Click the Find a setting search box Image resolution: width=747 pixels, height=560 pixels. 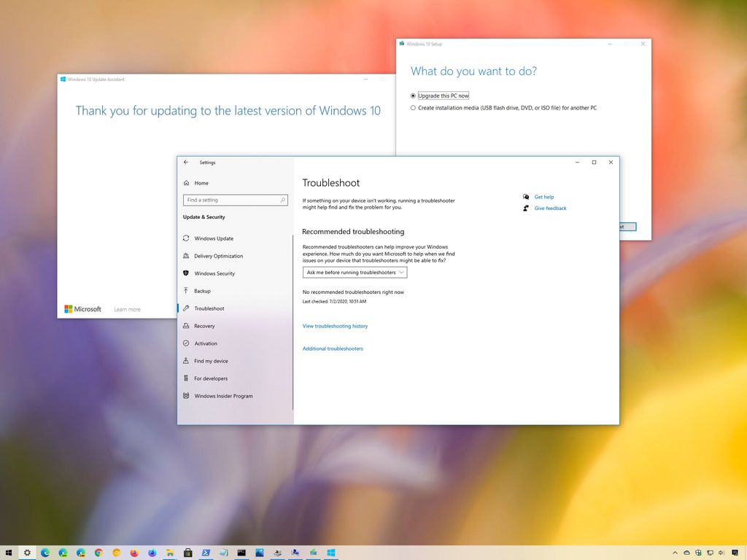235,200
